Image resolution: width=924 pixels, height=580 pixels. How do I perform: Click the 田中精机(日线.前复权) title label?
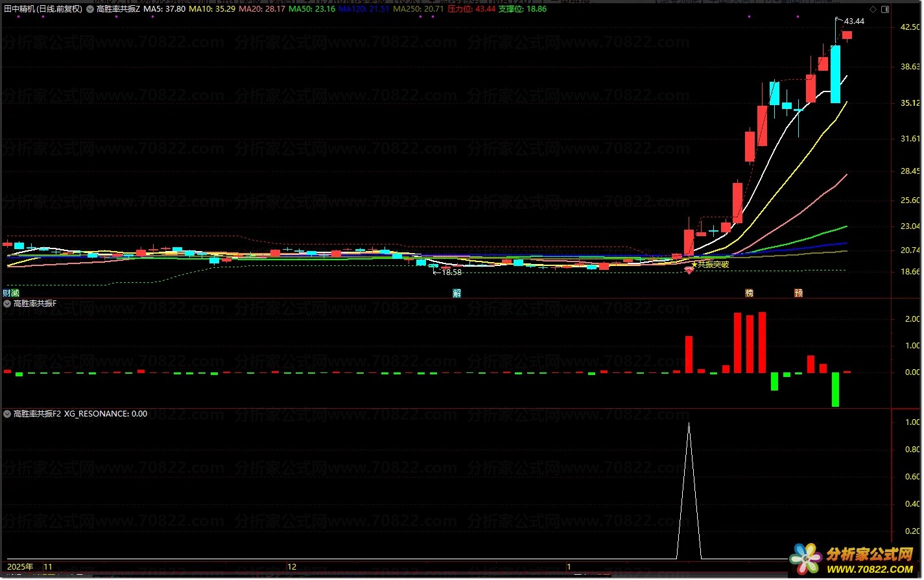(x=43, y=9)
